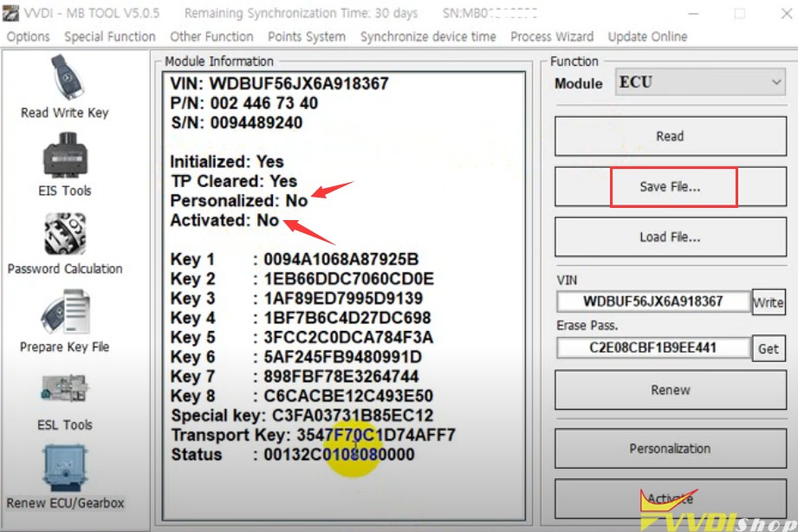Click the Write button next to VIN

tap(769, 302)
